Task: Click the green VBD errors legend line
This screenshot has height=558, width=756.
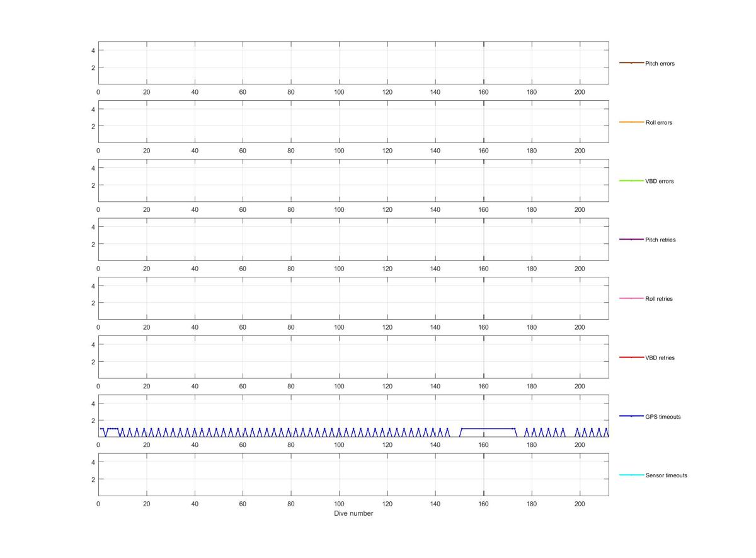Action: pos(631,181)
